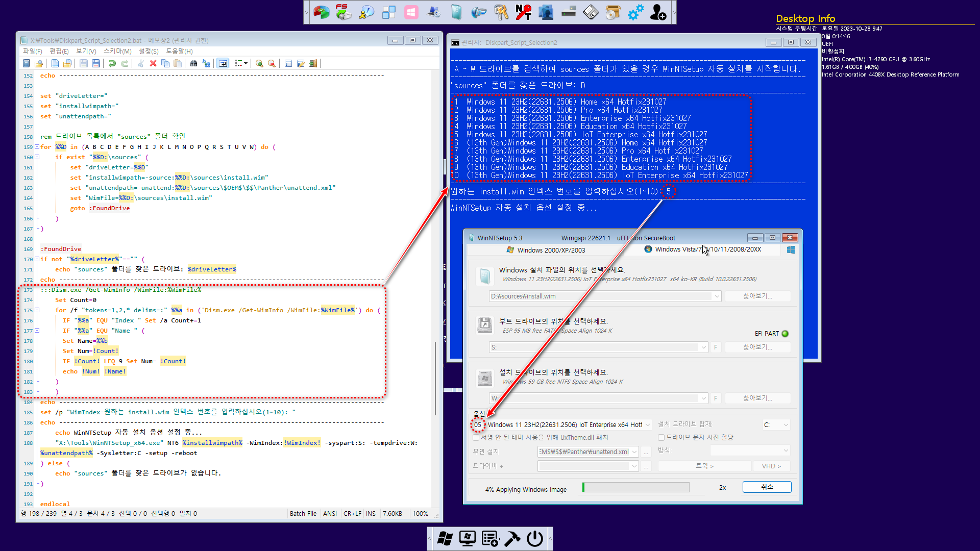Click the hammer tool icon in bottom dock

tap(512, 539)
